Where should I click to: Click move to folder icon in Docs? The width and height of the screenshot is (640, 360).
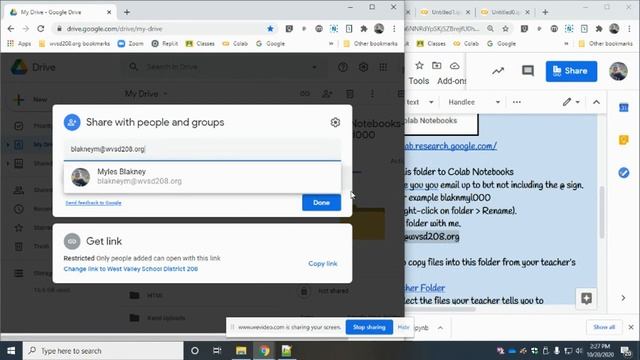coord(437,65)
